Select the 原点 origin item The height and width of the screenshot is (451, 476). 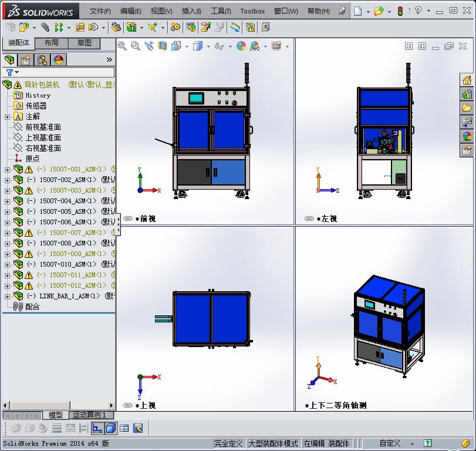tap(32, 159)
